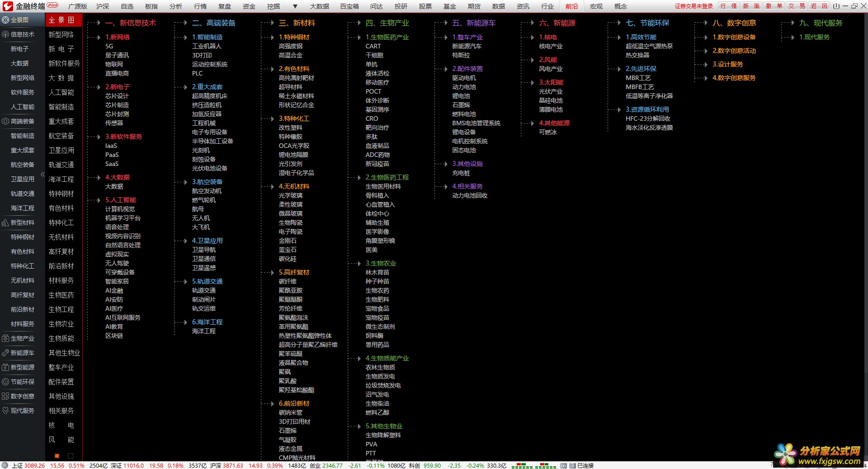Image resolution: width=868 pixels, height=469 pixels.
Task: Click the first red-green market breadth indicator
Action: coord(522,465)
